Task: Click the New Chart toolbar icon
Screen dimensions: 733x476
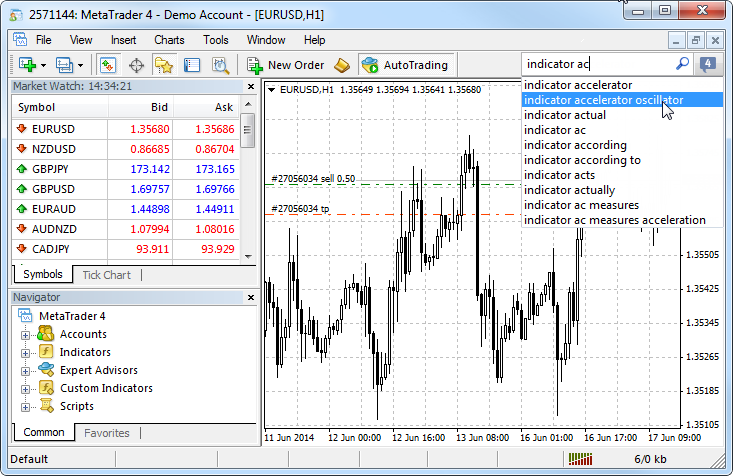Action: 27,65
